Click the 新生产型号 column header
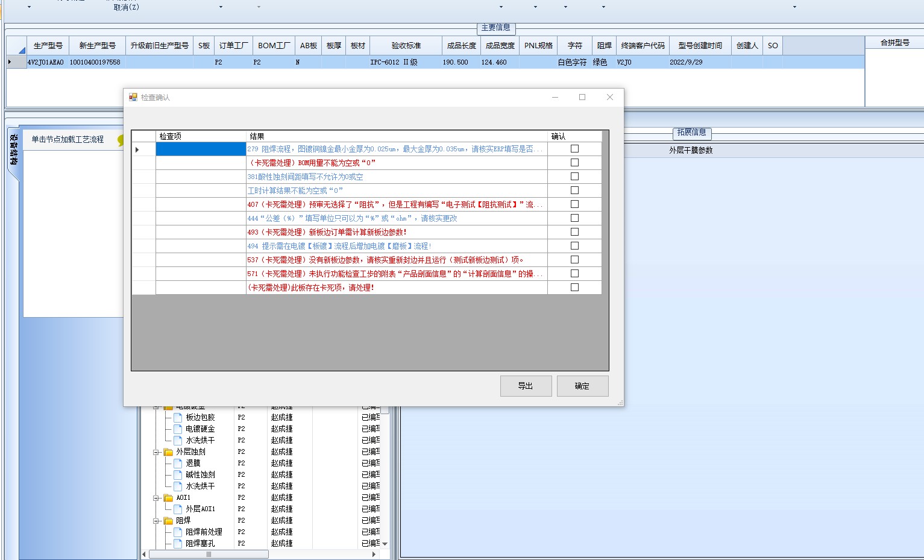The height and width of the screenshot is (560, 924). (x=97, y=46)
